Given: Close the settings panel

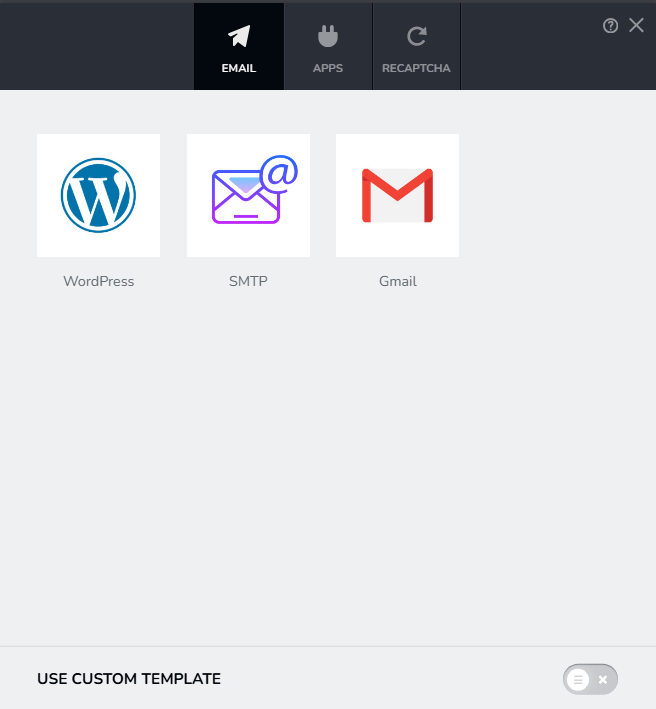Looking at the screenshot, I should (637, 25).
